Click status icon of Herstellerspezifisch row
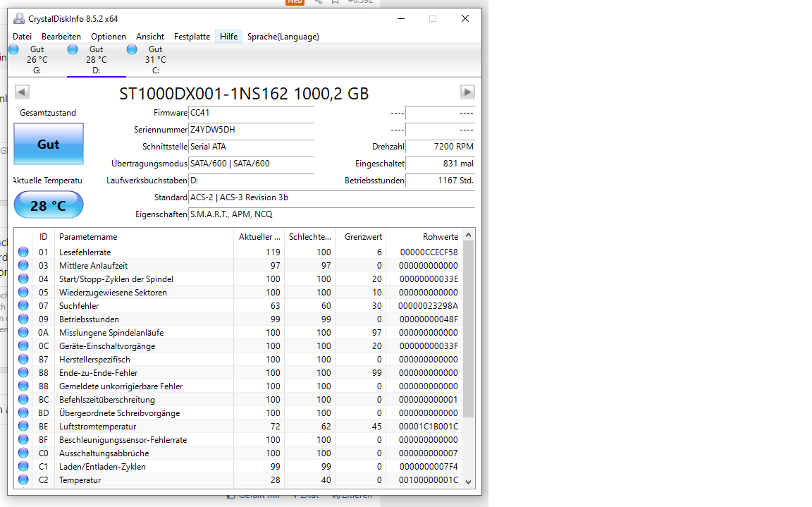The width and height of the screenshot is (812, 507). click(23, 360)
